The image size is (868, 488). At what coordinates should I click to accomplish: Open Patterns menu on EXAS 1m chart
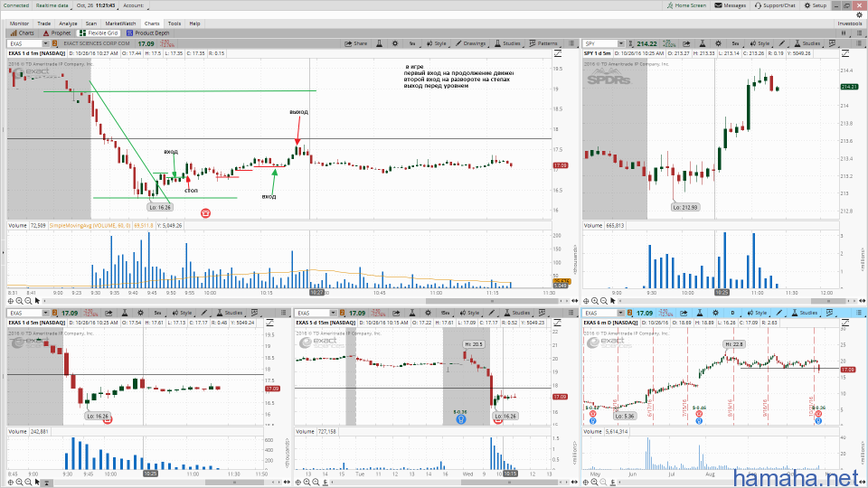click(x=543, y=43)
